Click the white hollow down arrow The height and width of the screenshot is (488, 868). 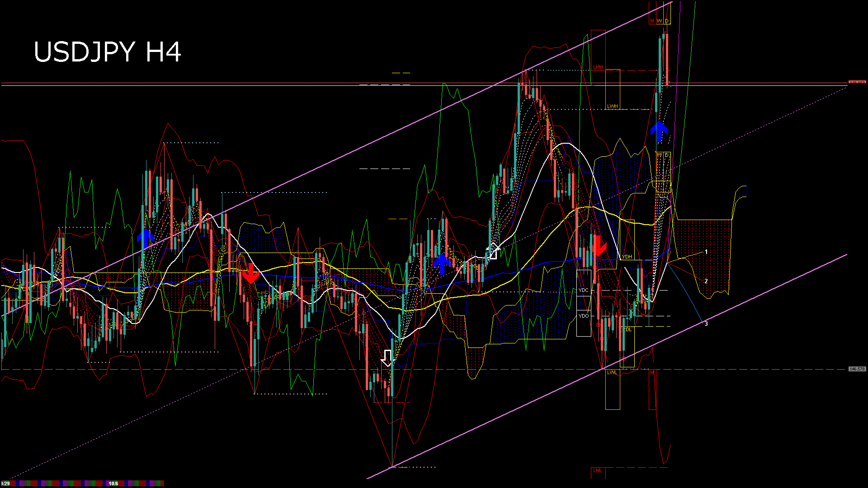[387, 358]
